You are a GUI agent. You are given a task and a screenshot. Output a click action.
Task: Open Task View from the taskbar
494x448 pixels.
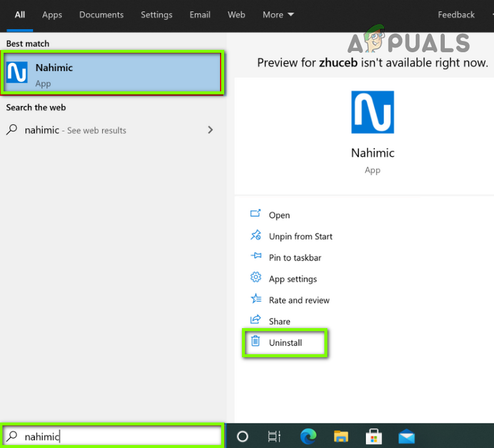274,437
